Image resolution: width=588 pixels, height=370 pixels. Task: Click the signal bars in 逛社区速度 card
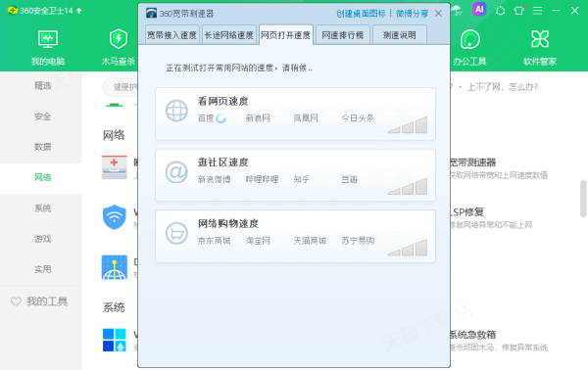coord(408,187)
